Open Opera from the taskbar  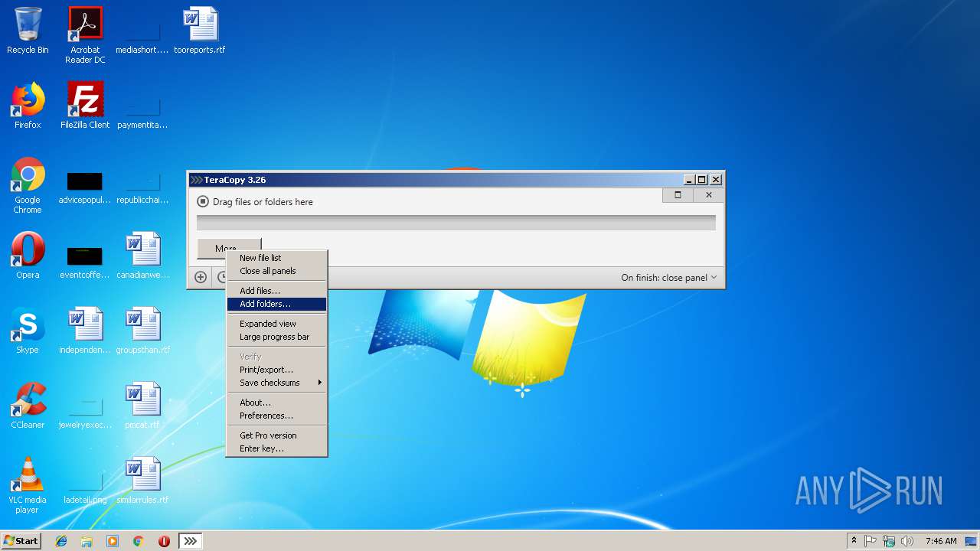(164, 541)
